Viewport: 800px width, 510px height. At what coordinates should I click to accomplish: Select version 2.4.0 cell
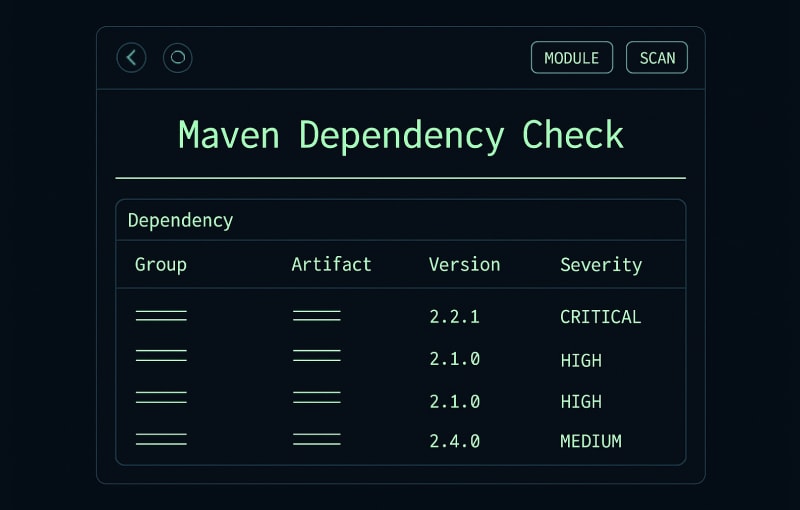(455, 441)
